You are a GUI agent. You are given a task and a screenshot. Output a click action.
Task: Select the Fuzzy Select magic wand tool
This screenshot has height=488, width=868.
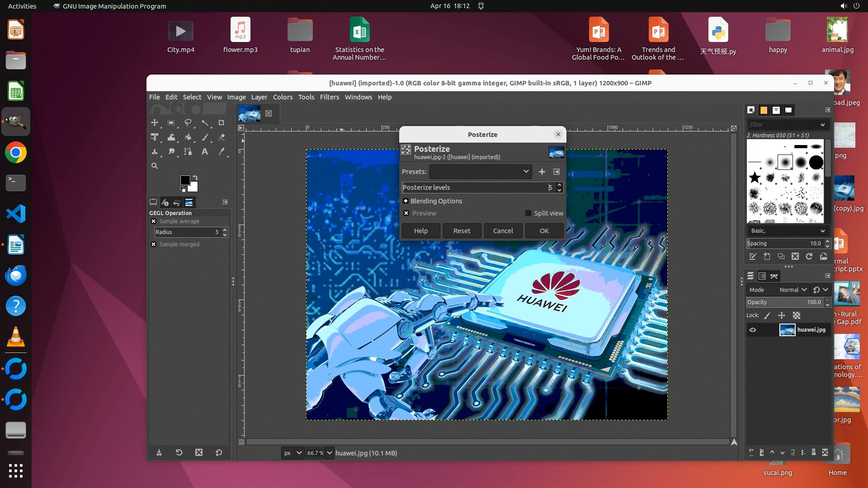click(x=205, y=123)
